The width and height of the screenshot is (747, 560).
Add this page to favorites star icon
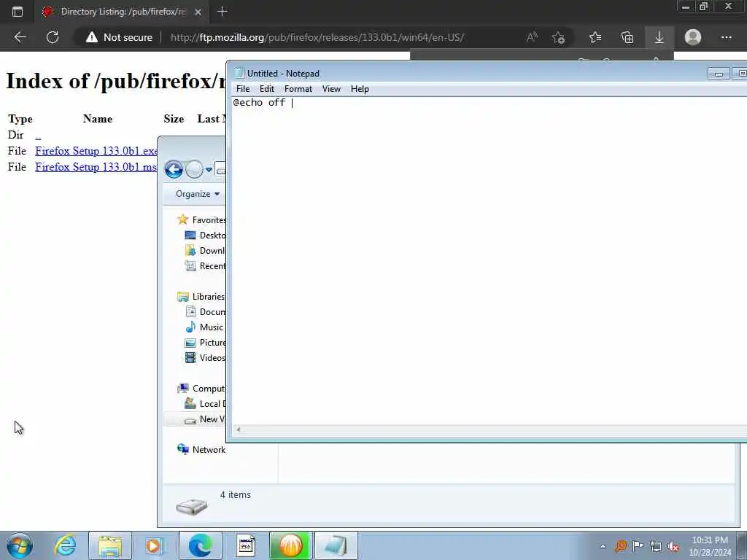click(x=558, y=37)
